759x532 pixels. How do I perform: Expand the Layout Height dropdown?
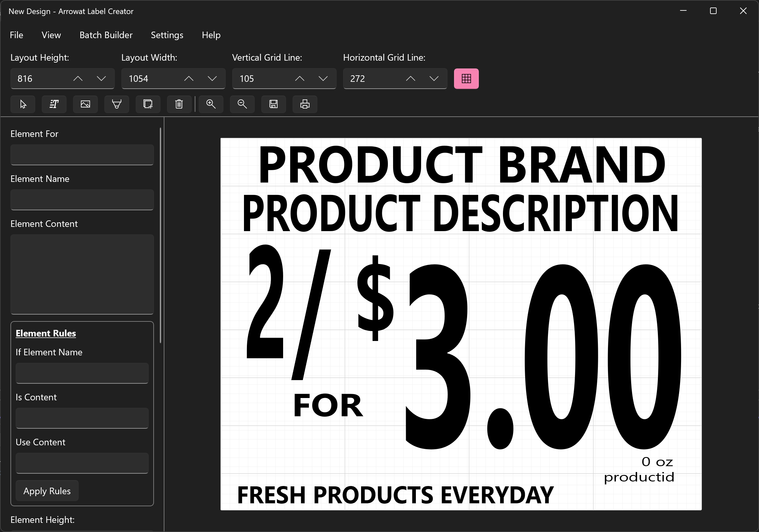coord(102,78)
